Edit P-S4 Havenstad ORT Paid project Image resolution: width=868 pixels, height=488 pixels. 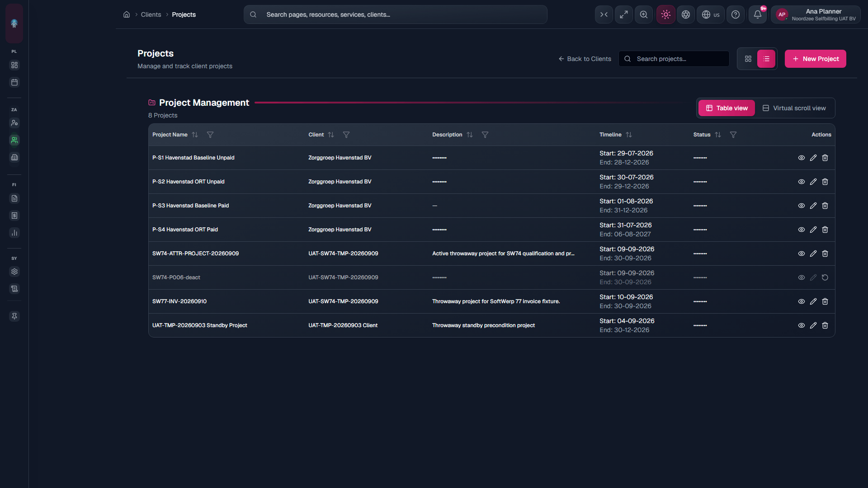point(813,230)
